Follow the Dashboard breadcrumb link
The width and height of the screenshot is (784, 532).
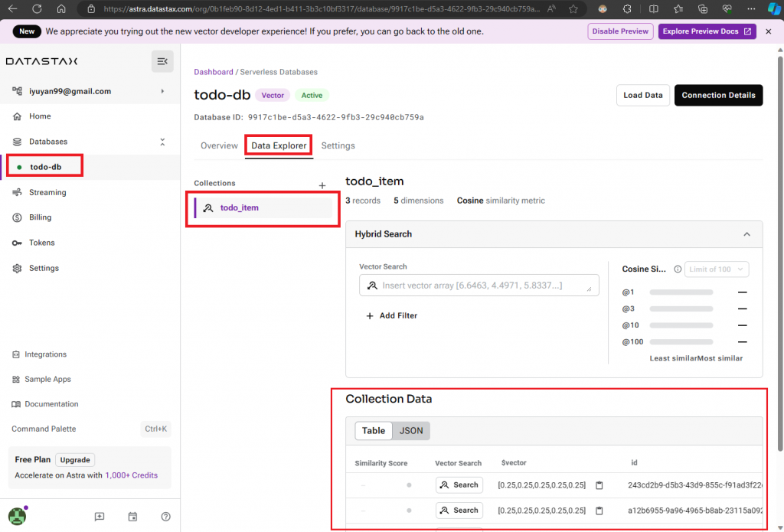coord(214,72)
